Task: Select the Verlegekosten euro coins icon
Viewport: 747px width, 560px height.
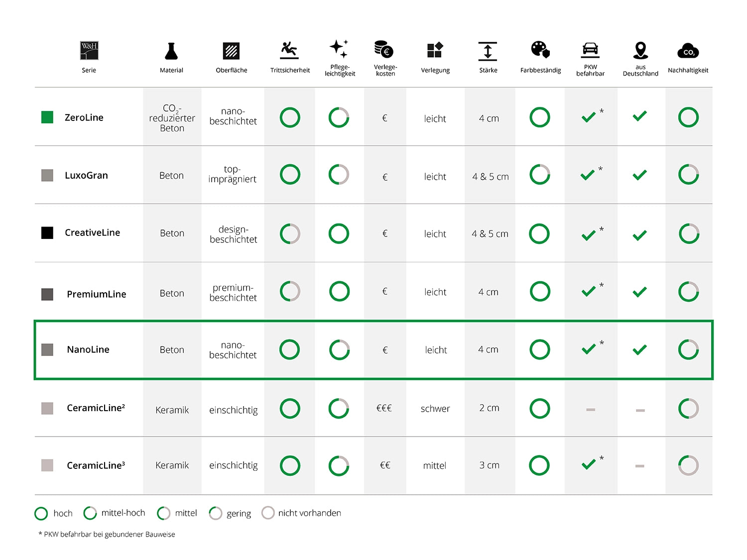Action: [x=384, y=49]
